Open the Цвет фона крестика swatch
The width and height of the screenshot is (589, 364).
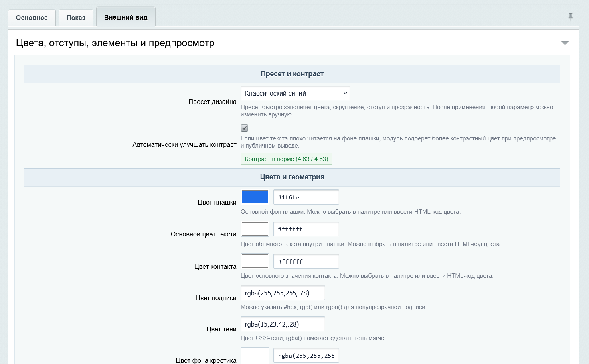(255, 355)
